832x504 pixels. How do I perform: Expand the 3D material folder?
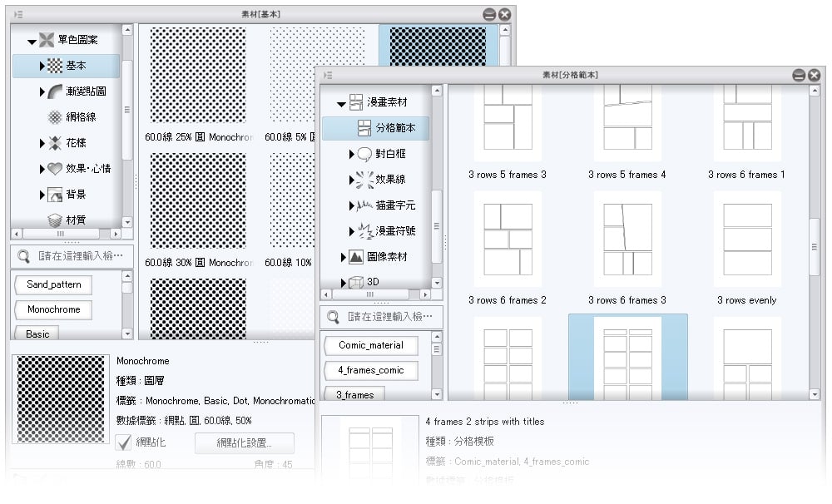click(344, 283)
